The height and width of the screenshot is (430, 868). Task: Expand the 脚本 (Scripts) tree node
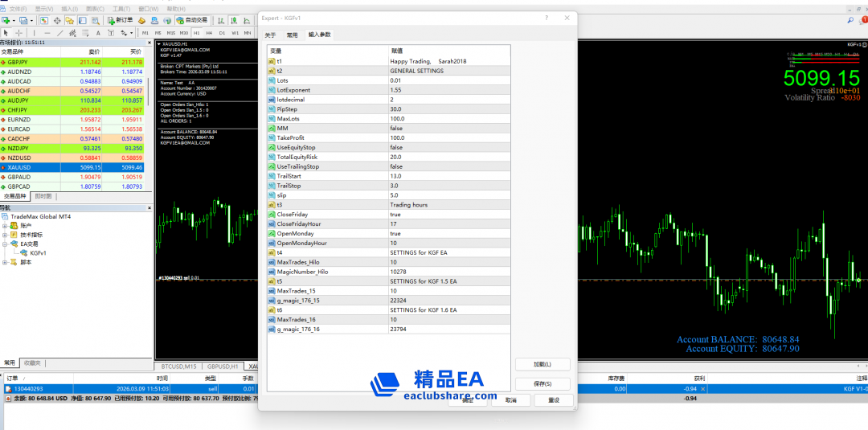(x=5, y=261)
